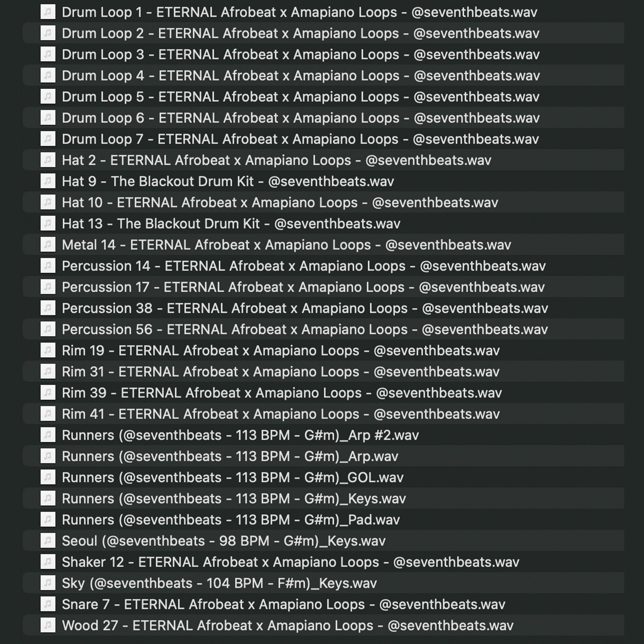Click the audio icon beside Wood 27
Viewport: 644px width, 644px height.
pos(48,625)
